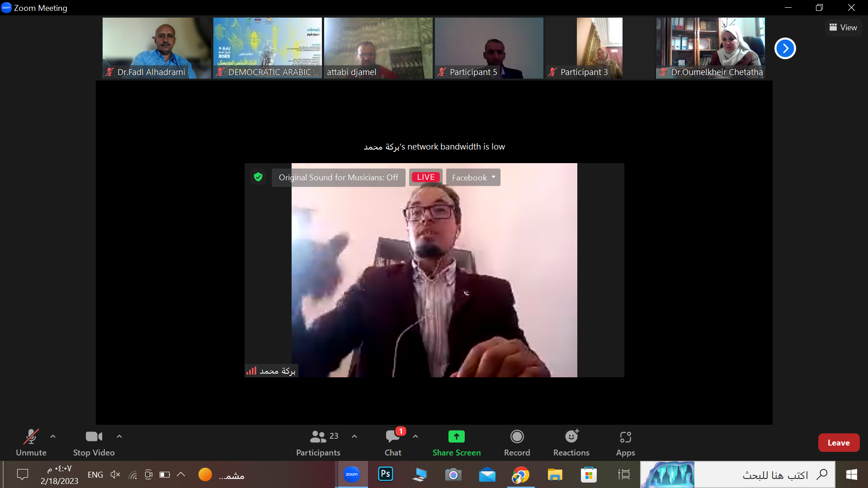Click the green Share Screen icon
Image resolution: width=868 pixels, height=488 pixels.
click(456, 437)
